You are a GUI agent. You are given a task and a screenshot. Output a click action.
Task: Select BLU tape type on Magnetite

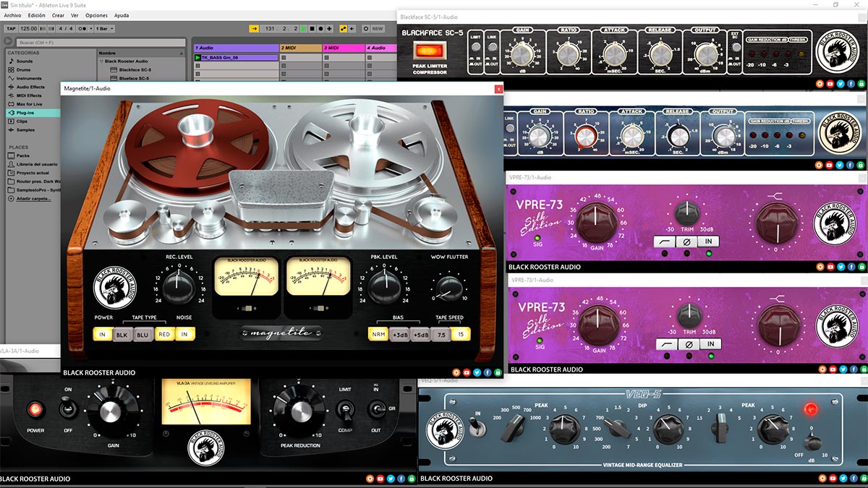[x=142, y=334]
